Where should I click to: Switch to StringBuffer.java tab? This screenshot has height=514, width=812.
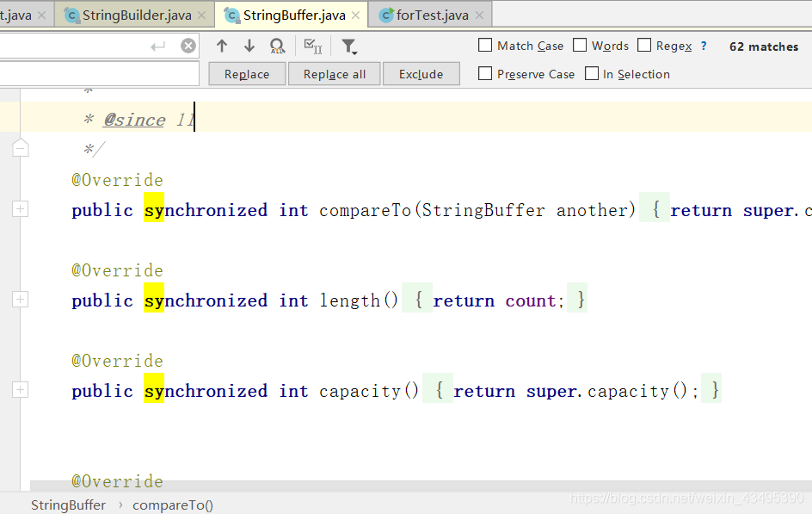(293, 15)
